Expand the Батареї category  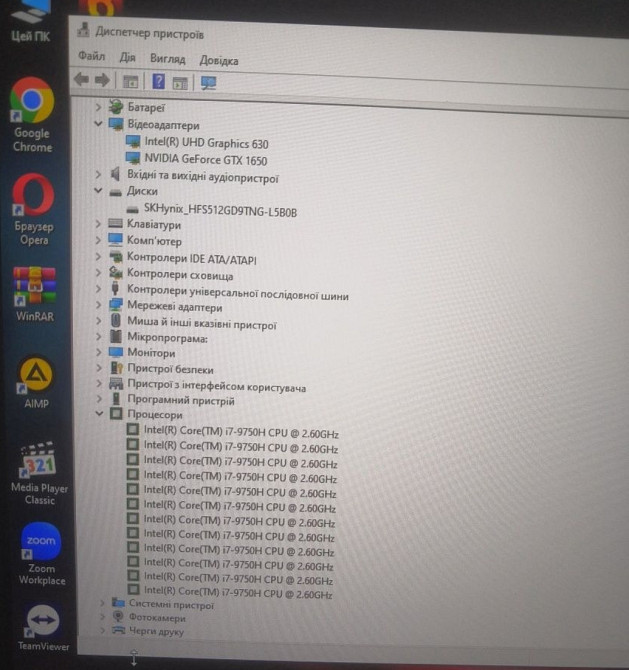(x=98, y=106)
